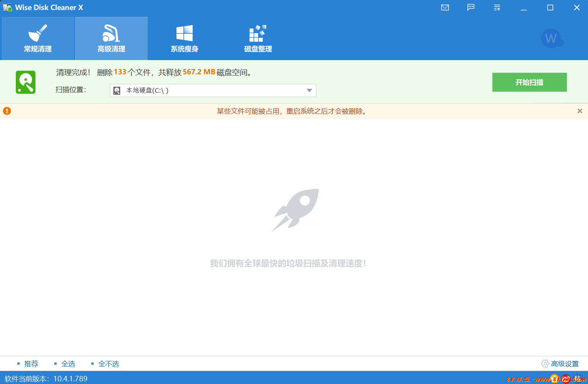The width and height of the screenshot is (588, 384).
Task: Switch to the 高级清理 vacuum tab
Action: point(111,39)
